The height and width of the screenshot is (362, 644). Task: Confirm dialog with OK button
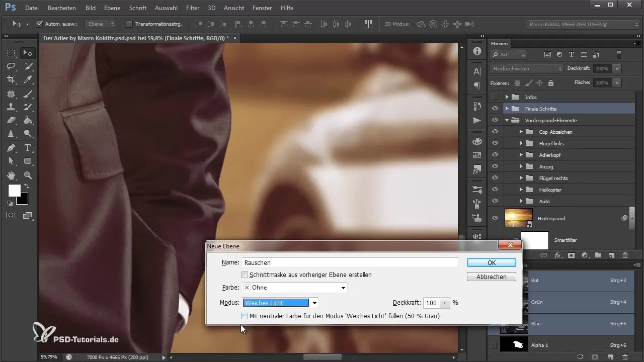[491, 262]
